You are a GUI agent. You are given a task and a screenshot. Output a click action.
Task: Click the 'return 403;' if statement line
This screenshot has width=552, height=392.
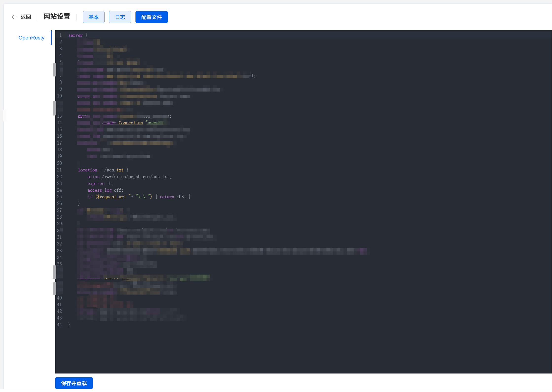pos(139,197)
